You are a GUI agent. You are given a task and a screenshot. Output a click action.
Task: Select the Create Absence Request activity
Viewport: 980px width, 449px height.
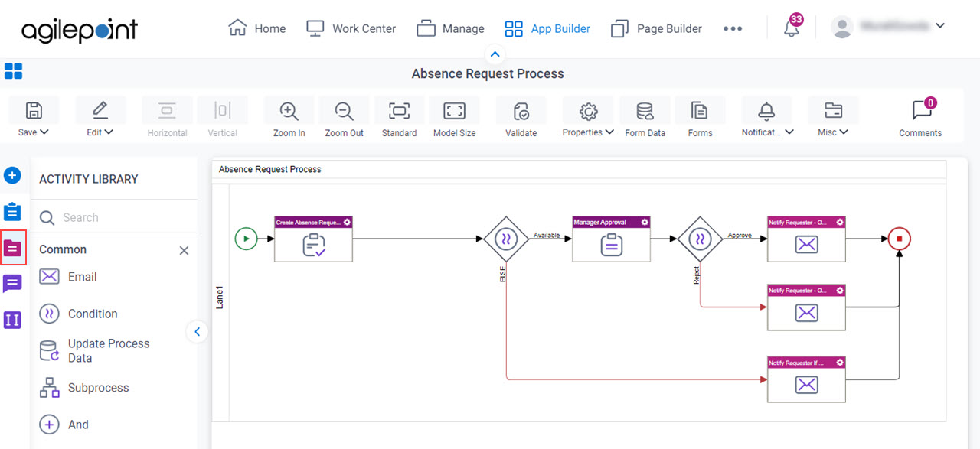pos(313,239)
